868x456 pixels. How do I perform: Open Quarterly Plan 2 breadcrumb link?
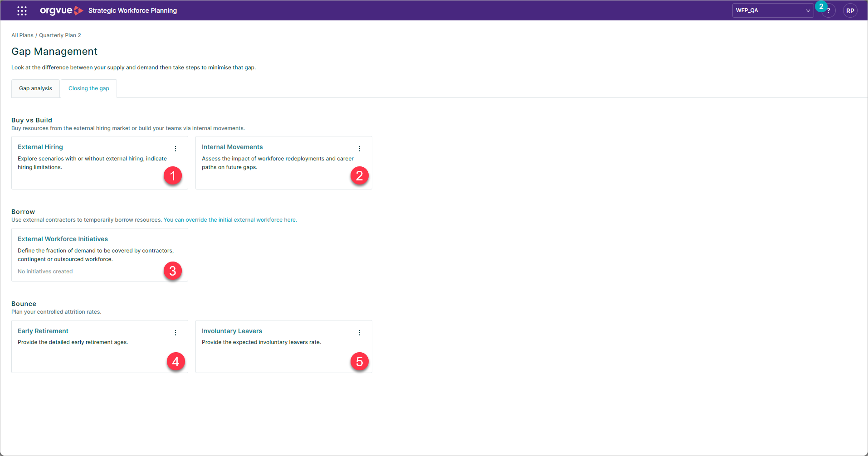[59, 35]
